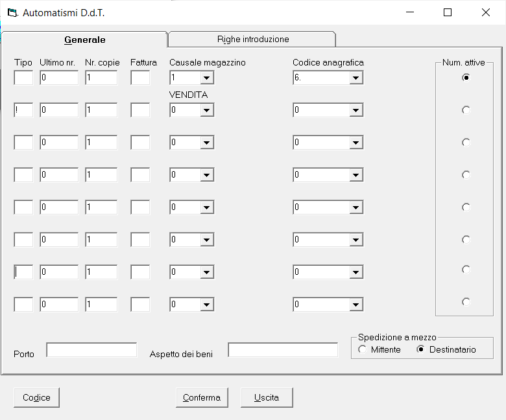506x420 pixels.
Task: Click last row Fattura field
Action: pyautogui.click(x=140, y=305)
